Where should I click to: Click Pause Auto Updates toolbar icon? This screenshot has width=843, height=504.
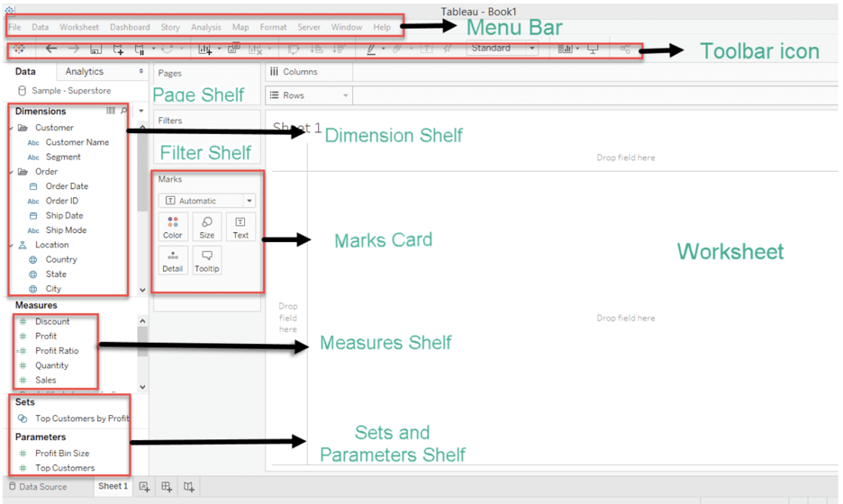tap(140, 49)
